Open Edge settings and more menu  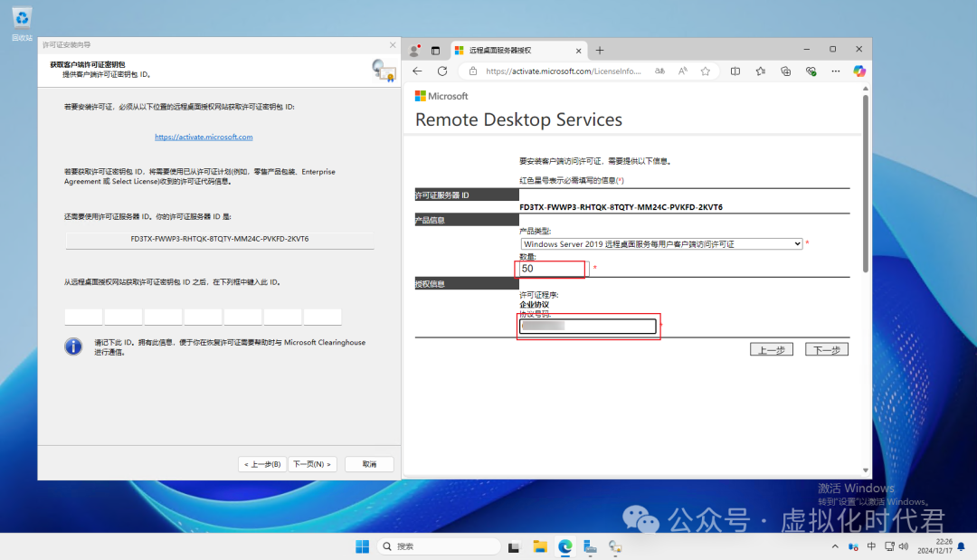point(834,71)
